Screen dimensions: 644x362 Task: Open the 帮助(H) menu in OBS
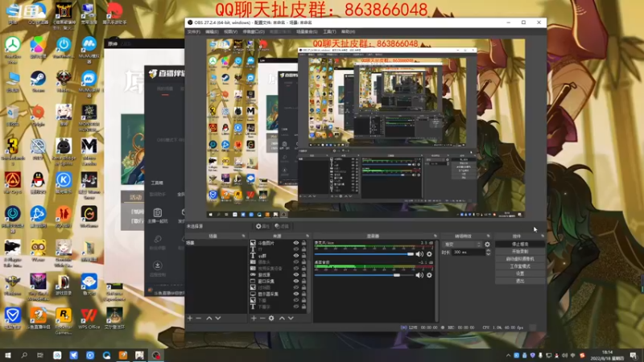point(349,31)
